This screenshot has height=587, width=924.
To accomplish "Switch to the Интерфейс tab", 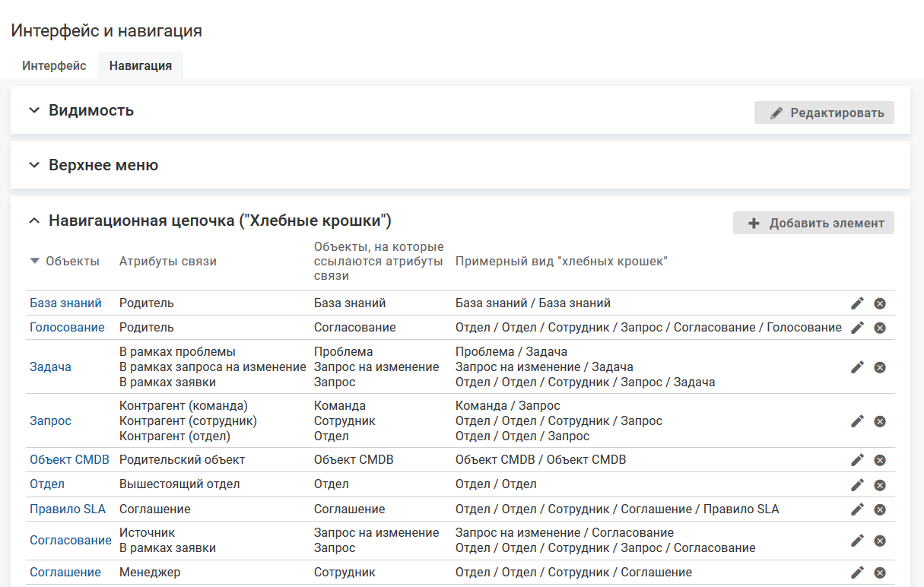I will tap(54, 65).
